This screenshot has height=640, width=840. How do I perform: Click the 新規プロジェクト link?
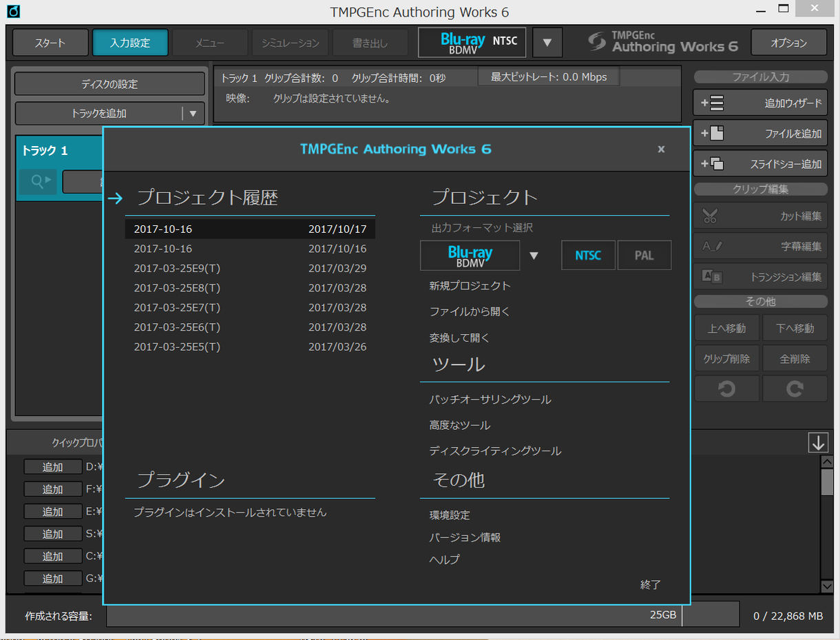point(470,285)
